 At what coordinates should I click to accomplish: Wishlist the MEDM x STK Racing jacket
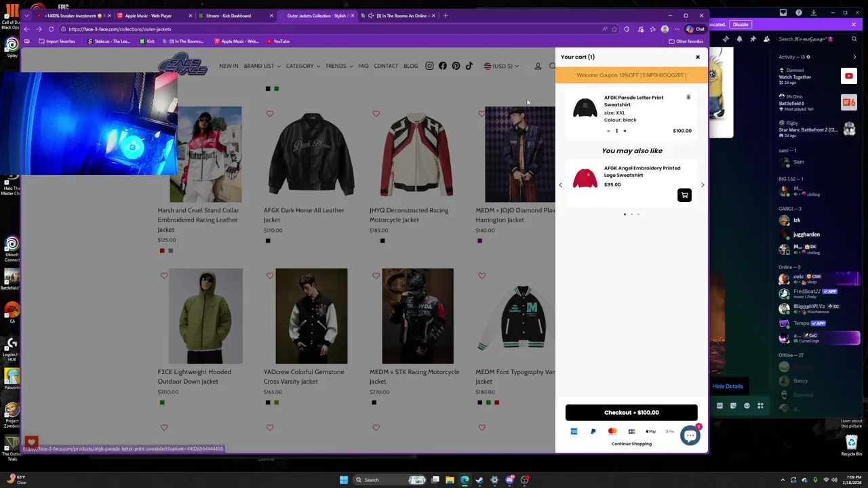click(x=376, y=276)
